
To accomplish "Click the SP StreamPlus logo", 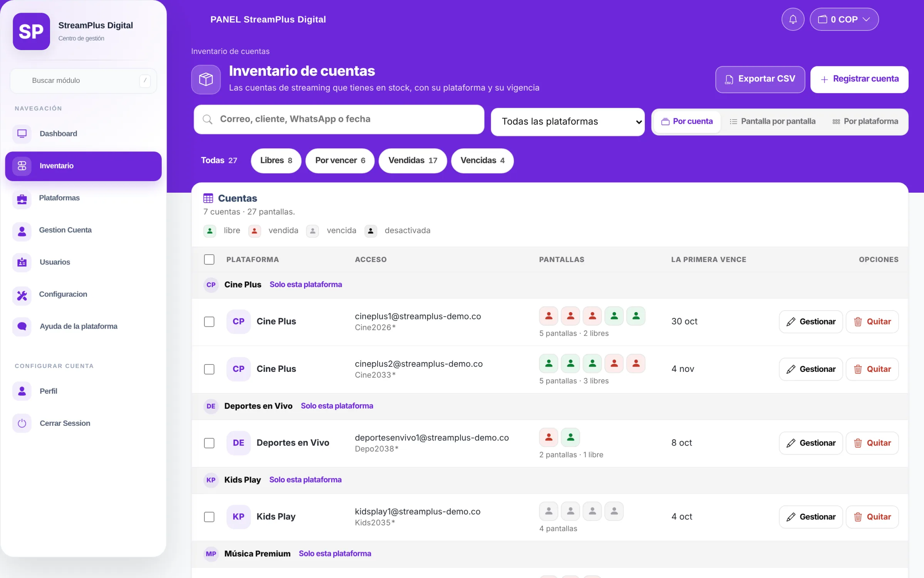I will pos(31,32).
